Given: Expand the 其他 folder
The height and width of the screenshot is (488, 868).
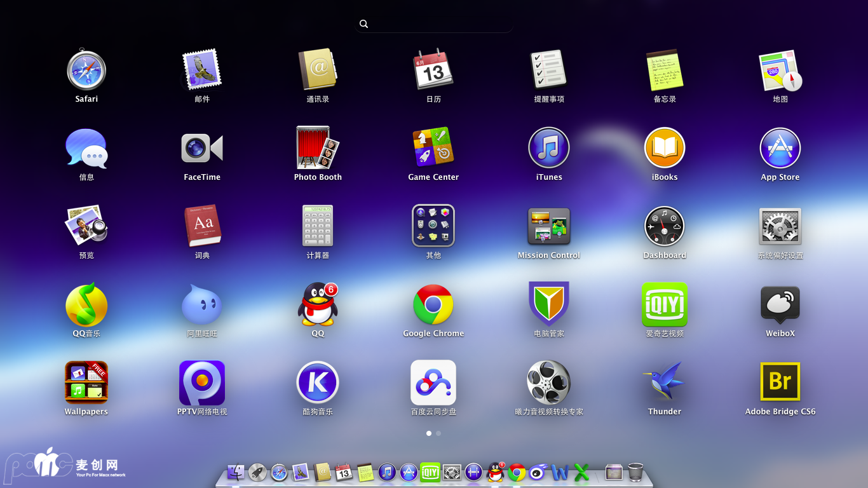Looking at the screenshot, I should (x=433, y=226).
